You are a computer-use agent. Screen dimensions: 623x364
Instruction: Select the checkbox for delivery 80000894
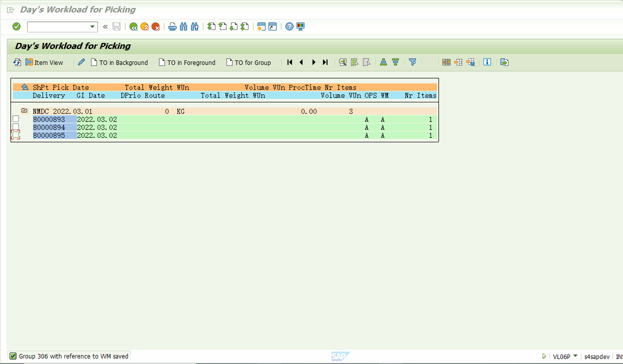point(15,127)
